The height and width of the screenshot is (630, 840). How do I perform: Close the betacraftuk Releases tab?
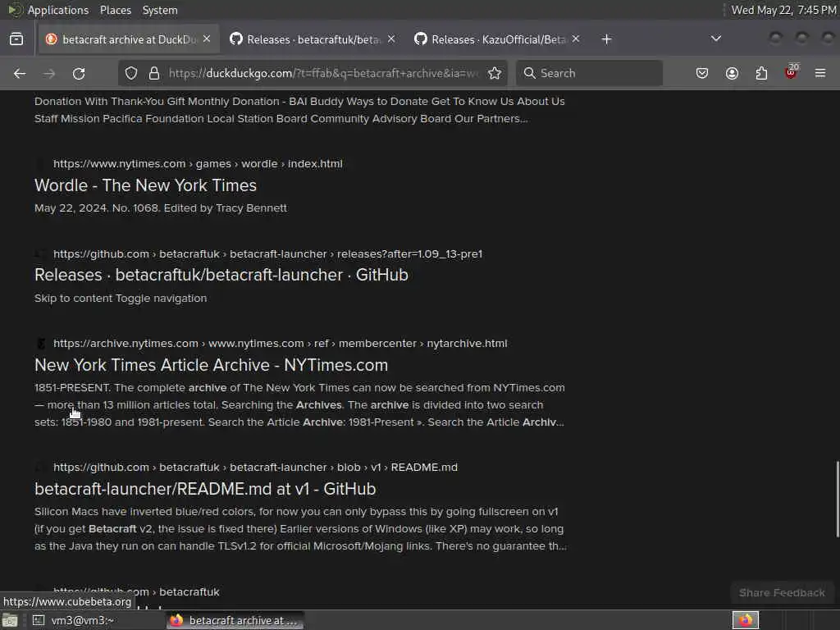[x=391, y=39]
